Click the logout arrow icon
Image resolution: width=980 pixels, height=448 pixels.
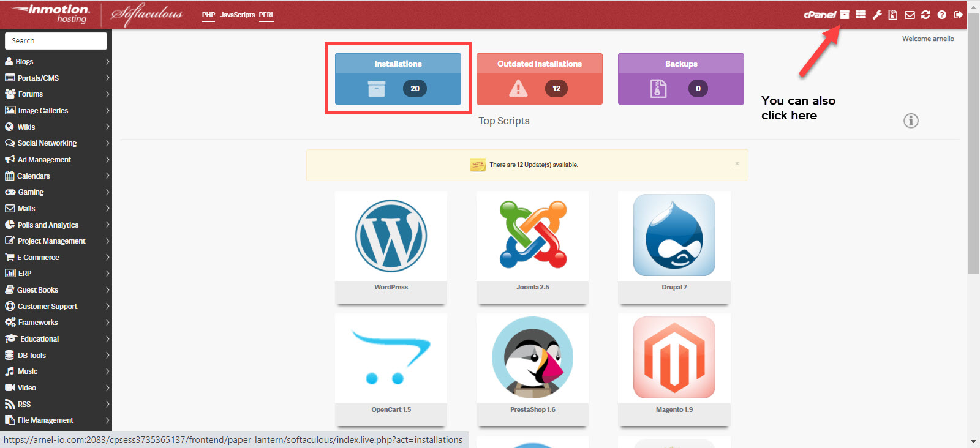point(958,15)
